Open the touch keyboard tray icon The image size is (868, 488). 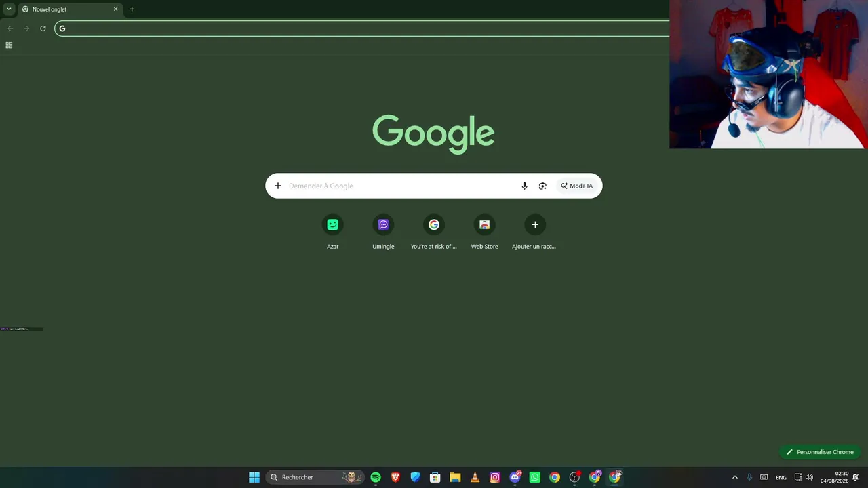tap(764, 477)
